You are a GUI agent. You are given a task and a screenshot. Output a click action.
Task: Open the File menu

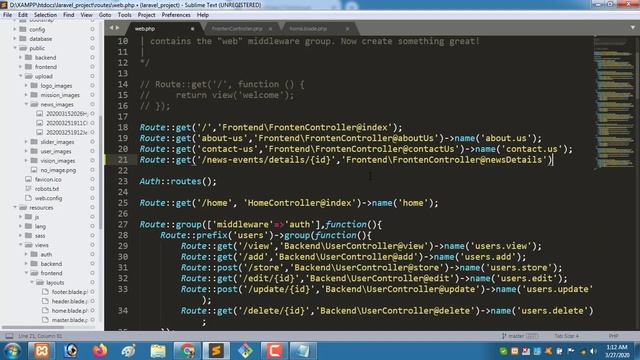(x=7, y=15)
